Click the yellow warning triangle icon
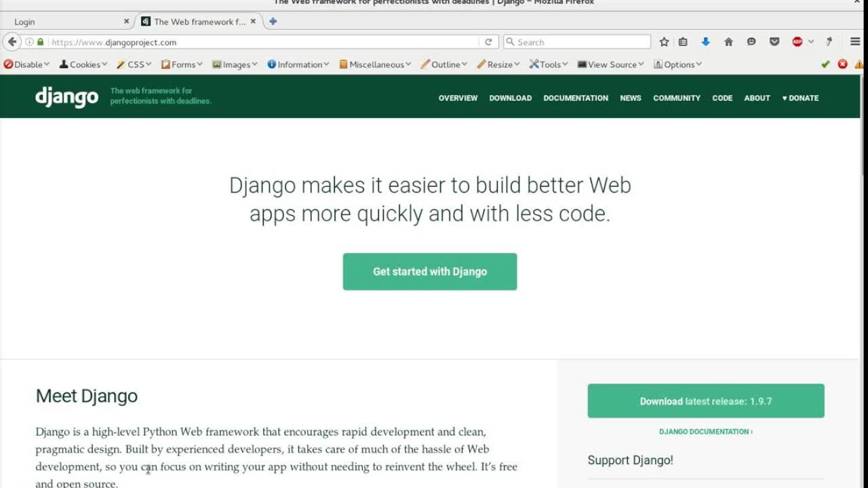Viewport: 868px width, 488px height. pos(859,64)
